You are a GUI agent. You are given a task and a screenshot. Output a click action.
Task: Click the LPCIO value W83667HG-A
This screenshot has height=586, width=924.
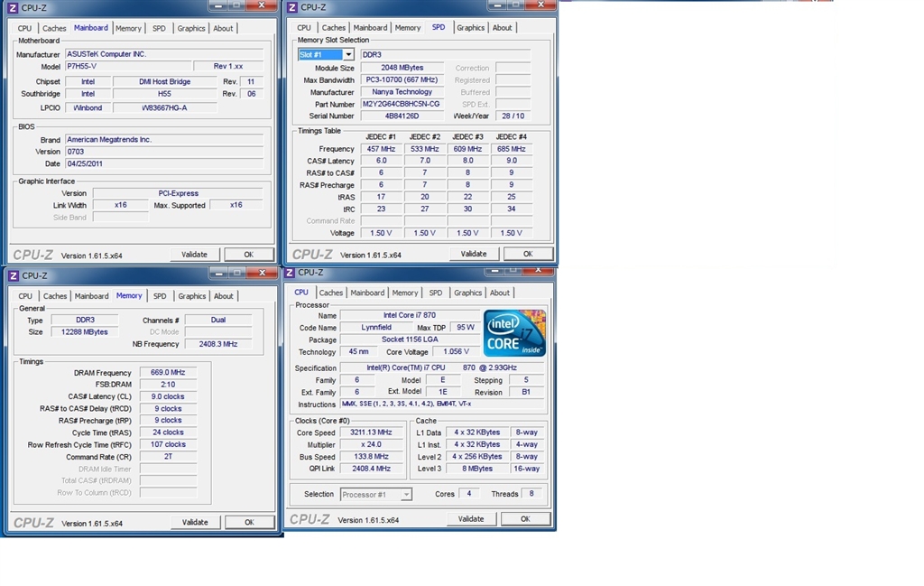point(164,107)
